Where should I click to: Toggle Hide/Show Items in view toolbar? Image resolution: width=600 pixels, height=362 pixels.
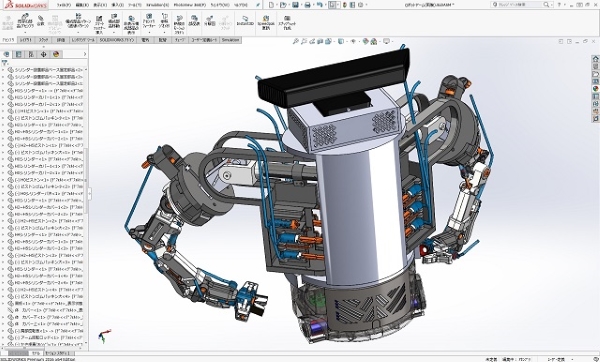353,41
